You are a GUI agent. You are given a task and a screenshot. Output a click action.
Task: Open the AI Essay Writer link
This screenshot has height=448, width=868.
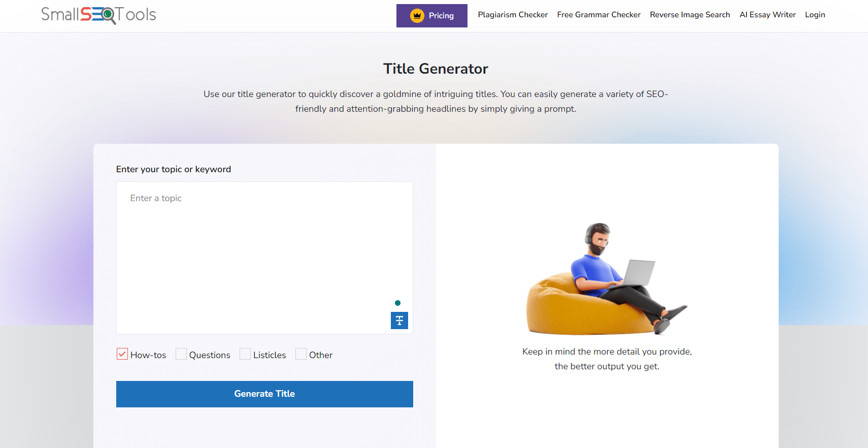pos(767,15)
